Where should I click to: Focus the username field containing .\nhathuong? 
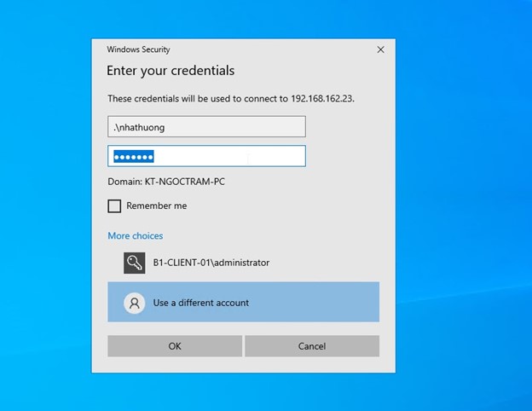tap(206, 127)
